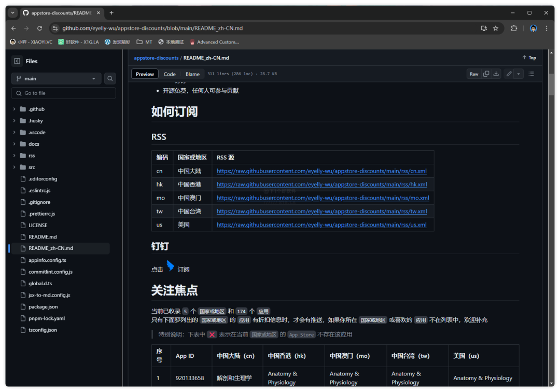Screen dimensions: 560x392
Task: Open the commitlint.config.js file
Action: [x=50, y=272]
